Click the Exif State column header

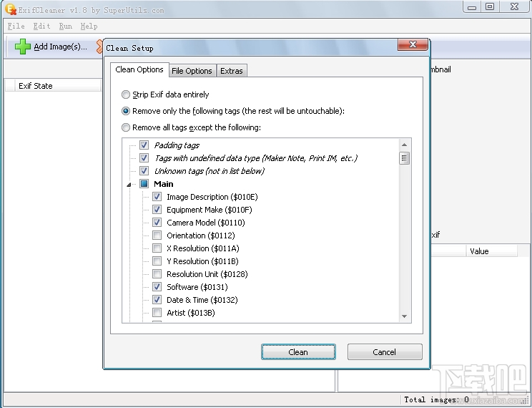click(x=58, y=86)
